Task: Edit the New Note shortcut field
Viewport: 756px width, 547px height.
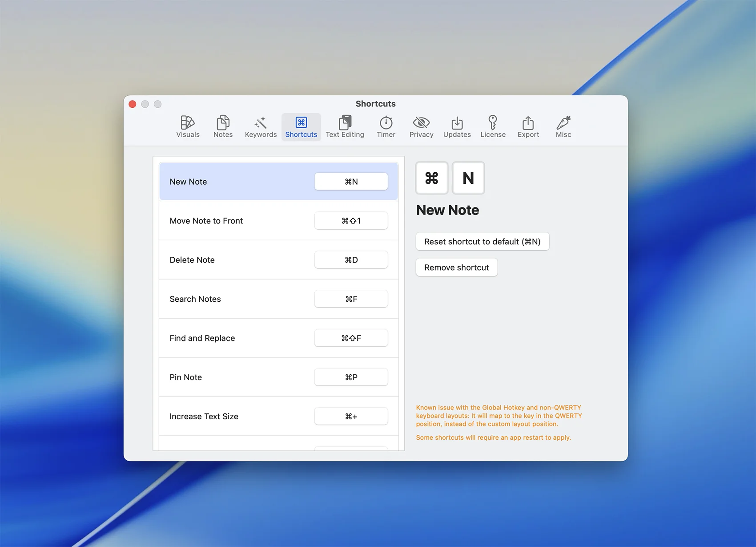Action: pyautogui.click(x=351, y=182)
